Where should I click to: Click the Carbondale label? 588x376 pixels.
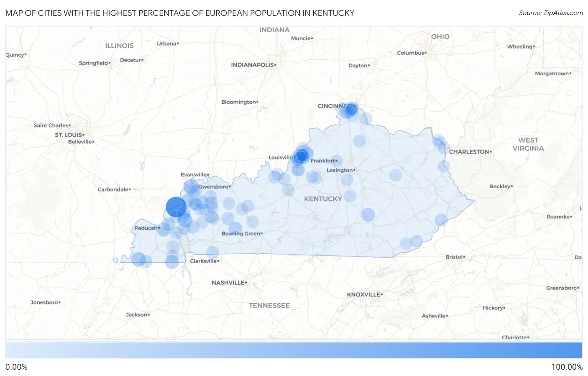point(113,189)
